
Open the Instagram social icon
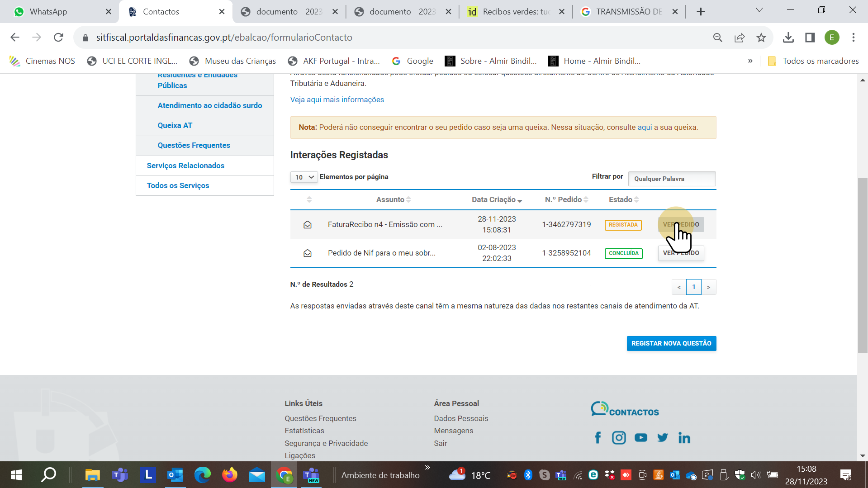coord(619,438)
